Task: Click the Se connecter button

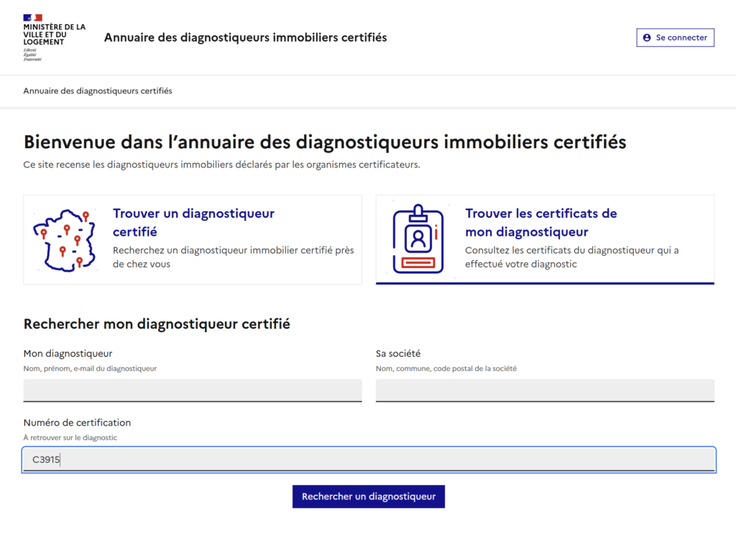Action: [675, 37]
